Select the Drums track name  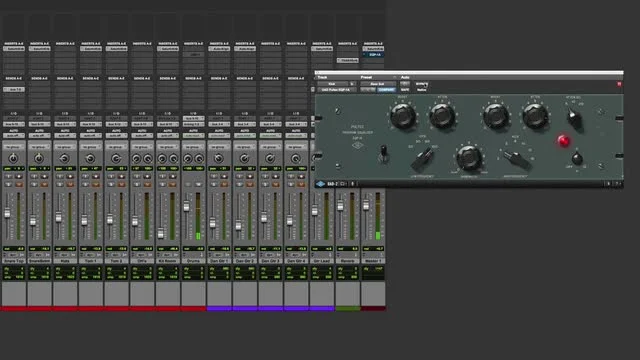point(193,261)
